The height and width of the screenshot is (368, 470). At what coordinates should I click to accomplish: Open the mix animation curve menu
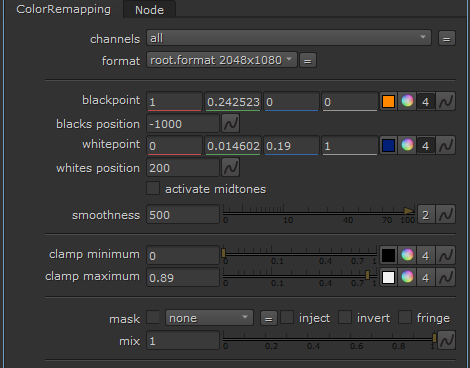tap(446, 340)
